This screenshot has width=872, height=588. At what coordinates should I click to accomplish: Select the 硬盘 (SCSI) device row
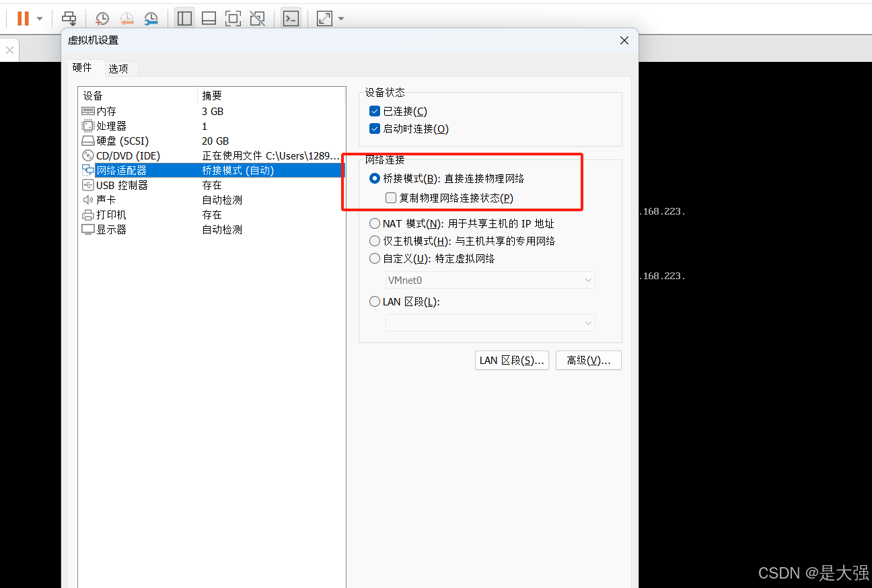pyautogui.click(x=211, y=141)
